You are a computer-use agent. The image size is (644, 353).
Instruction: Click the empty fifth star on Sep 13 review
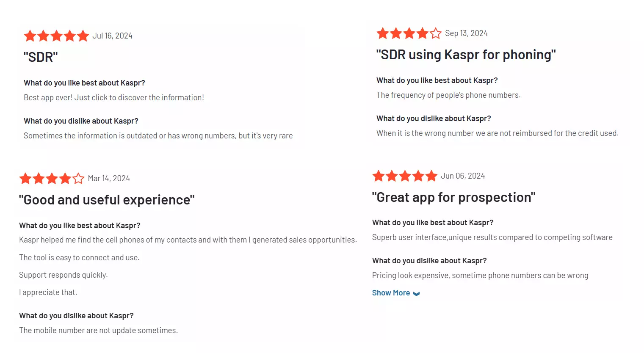pyautogui.click(x=436, y=33)
